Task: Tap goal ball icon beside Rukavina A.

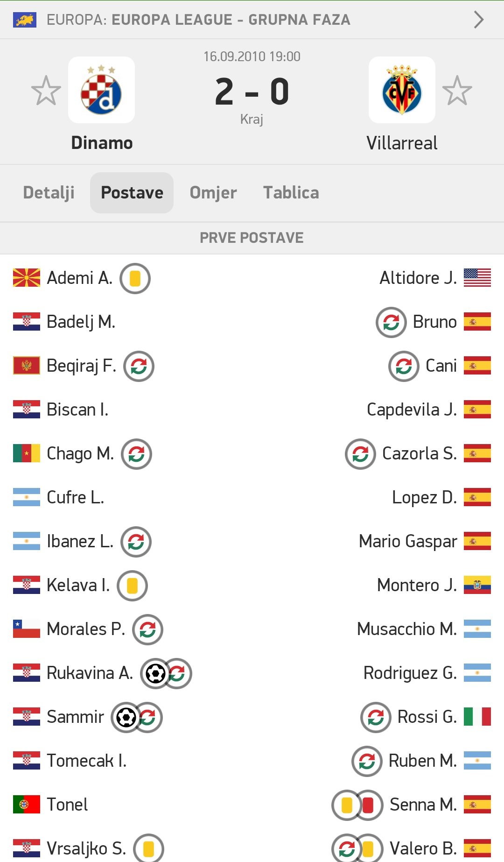Action: point(155,674)
